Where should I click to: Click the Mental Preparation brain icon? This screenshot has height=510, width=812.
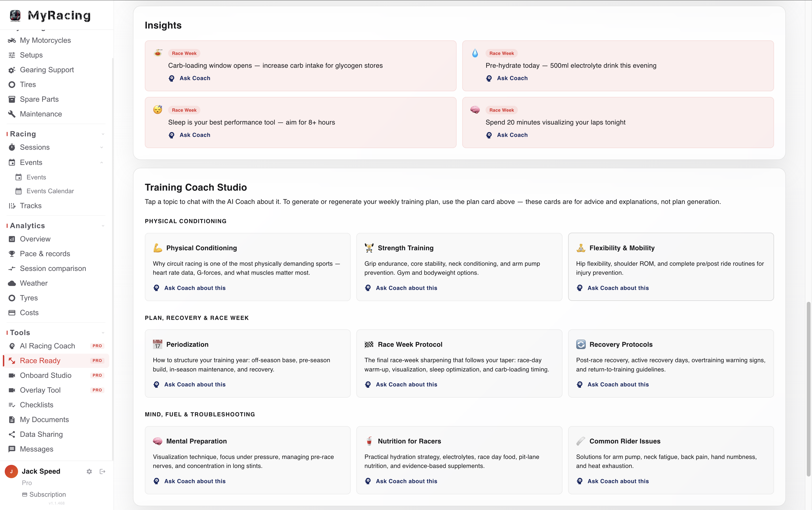click(158, 441)
